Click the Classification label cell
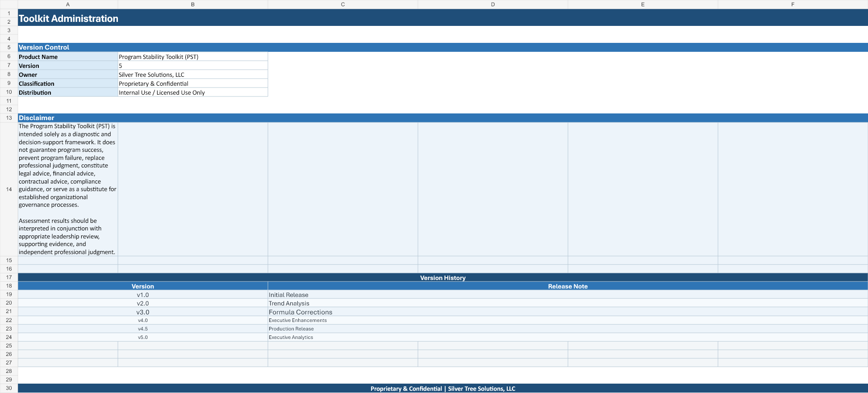 (68, 84)
